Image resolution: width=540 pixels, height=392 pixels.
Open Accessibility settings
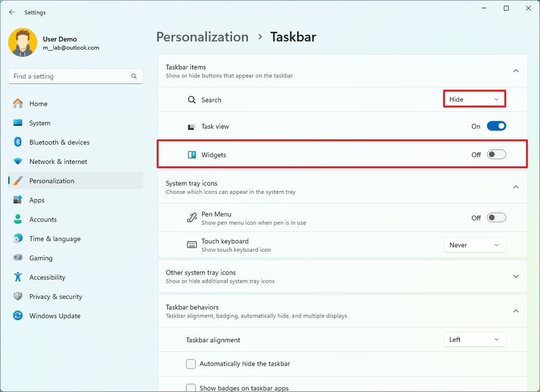point(47,277)
